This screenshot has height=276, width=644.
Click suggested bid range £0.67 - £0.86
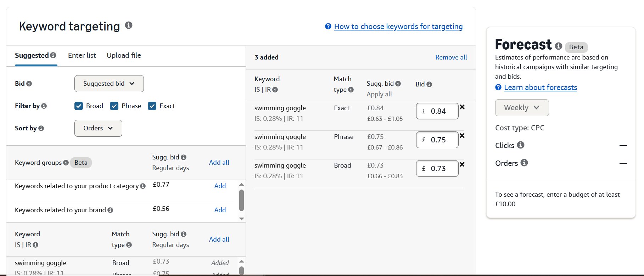click(385, 147)
